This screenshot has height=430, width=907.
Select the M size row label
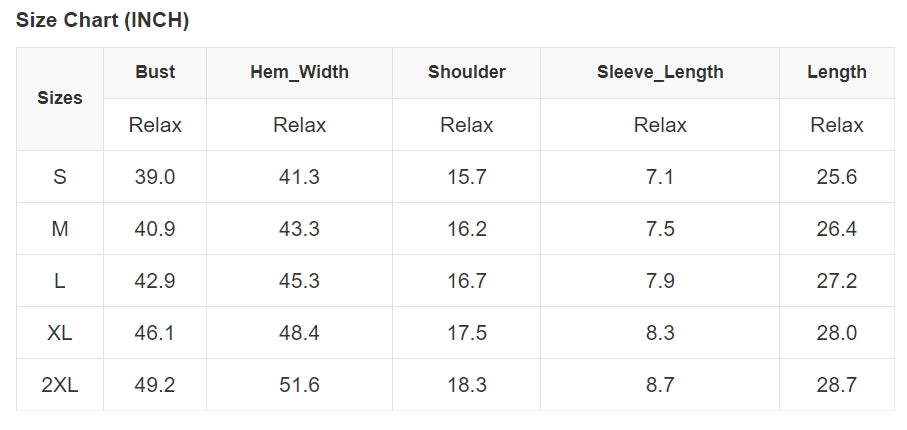click(x=60, y=229)
